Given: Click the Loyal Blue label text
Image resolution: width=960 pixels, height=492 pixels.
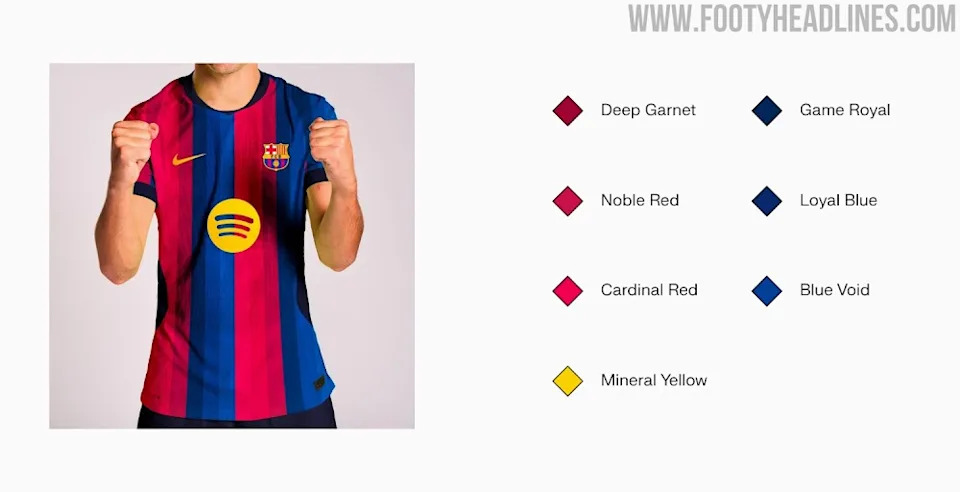Looking at the screenshot, I should point(838,200).
